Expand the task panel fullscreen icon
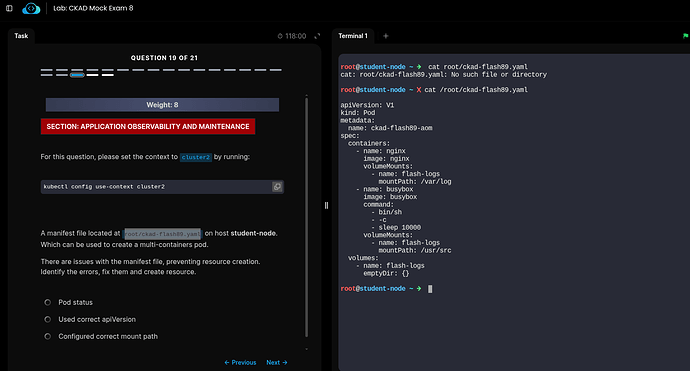 tap(317, 36)
